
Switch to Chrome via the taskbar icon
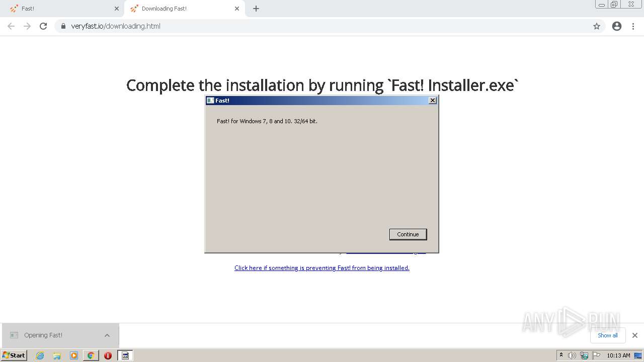pyautogui.click(x=91, y=355)
